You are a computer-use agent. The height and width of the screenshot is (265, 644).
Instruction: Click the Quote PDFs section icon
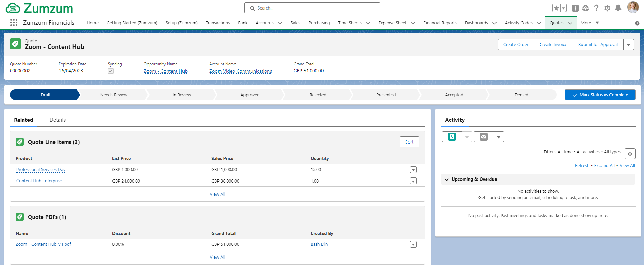pyautogui.click(x=20, y=217)
